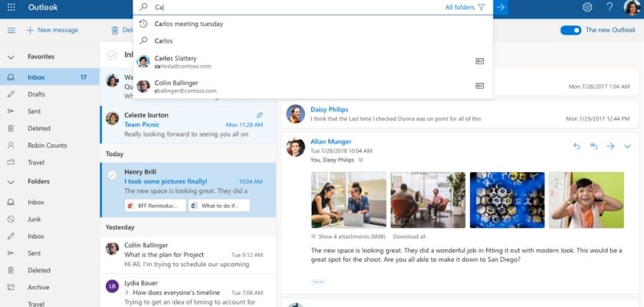Expand Show 4 attachments
644x307 pixels.
tap(348, 236)
